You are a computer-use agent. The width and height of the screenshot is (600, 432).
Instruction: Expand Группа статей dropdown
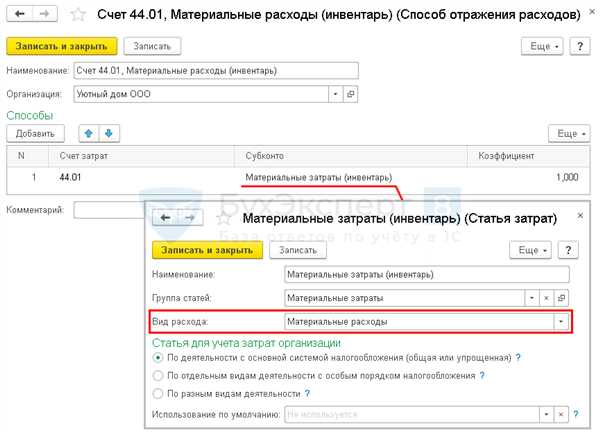tap(532, 298)
